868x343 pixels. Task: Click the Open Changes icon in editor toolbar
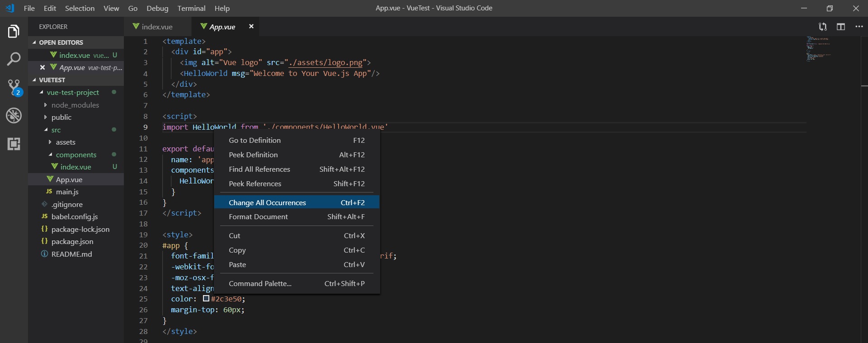pyautogui.click(x=823, y=27)
